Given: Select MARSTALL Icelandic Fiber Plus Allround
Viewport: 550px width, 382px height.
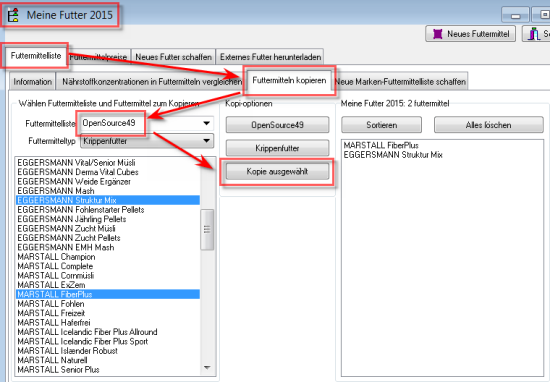Looking at the screenshot, I should [108, 332].
